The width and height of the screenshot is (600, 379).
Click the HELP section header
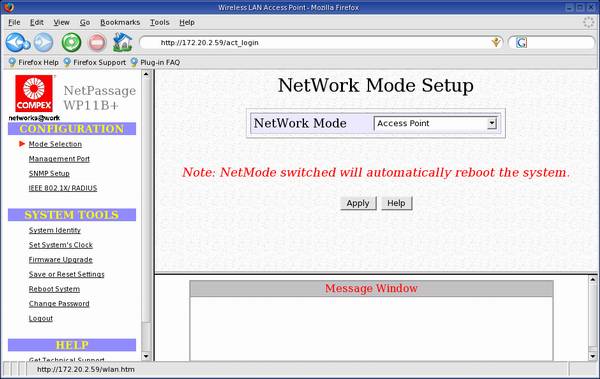pyautogui.click(x=72, y=345)
